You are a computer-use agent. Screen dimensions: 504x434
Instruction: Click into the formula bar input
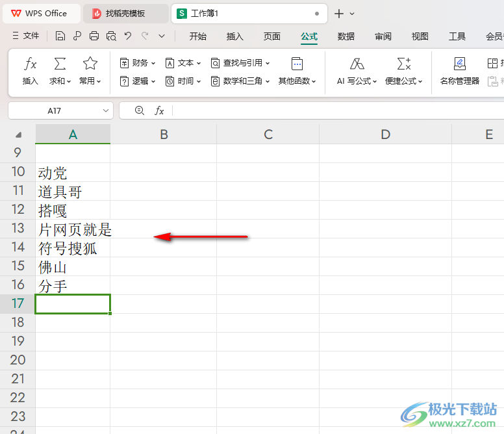pyautogui.click(x=338, y=110)
